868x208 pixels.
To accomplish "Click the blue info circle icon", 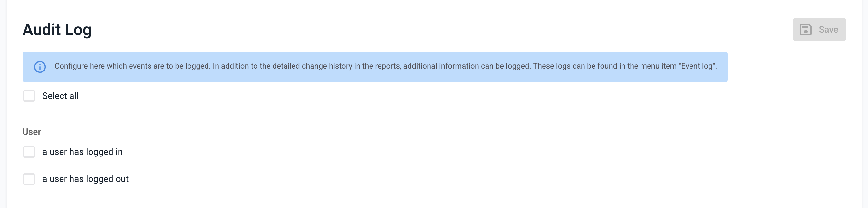I will pos(40,67).
